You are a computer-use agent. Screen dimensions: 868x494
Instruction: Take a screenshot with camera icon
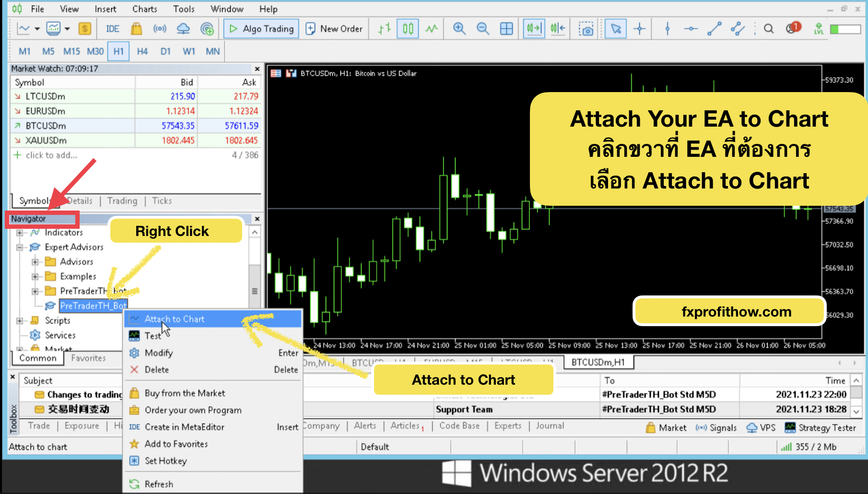click(586, 29)
